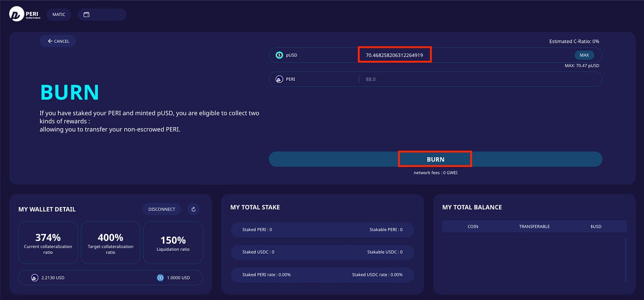Set maximum pUSD with MAX button
Screen dimensions: 644x300
(x=584, y=55)
